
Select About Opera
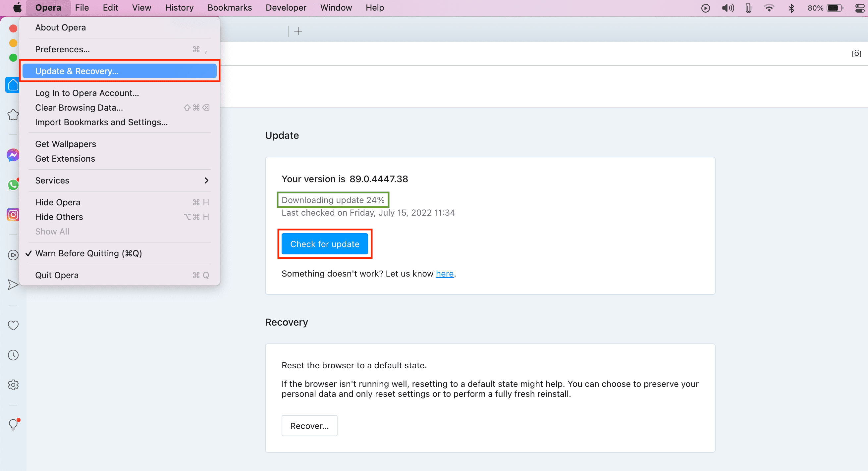tap(120, 27)
